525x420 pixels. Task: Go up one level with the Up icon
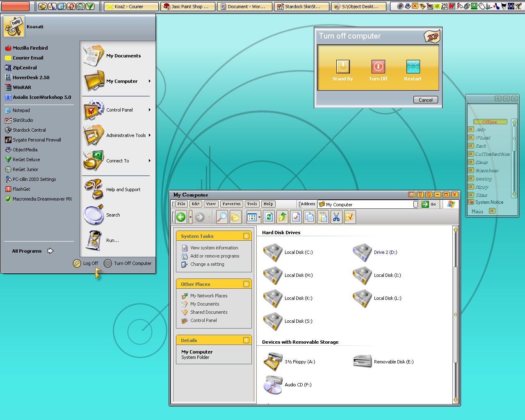coord(283,217)
